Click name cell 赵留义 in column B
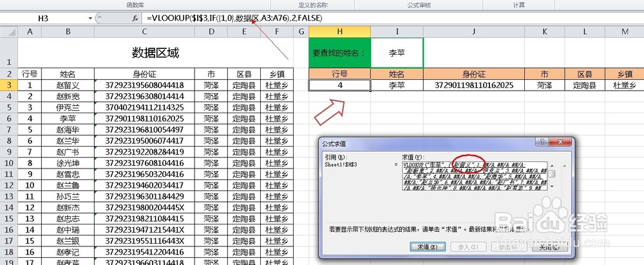The width and height of the screenshot is (644, 265). tap(68, 86)
